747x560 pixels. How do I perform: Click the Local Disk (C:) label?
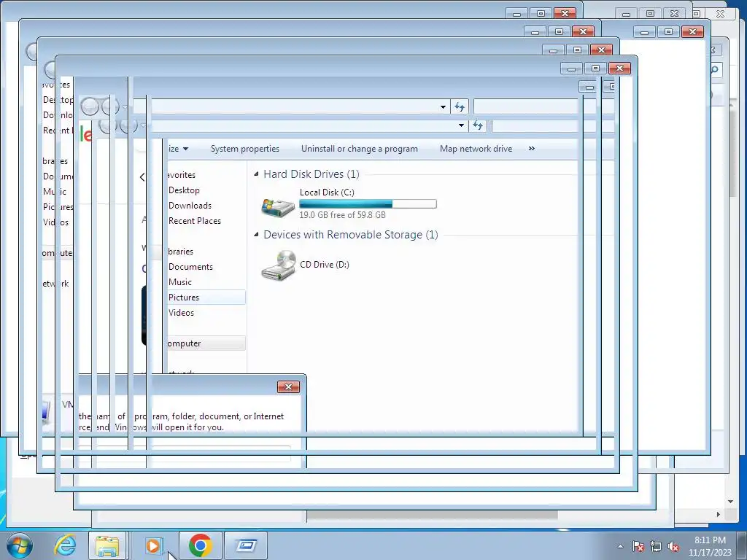[327, 192]
